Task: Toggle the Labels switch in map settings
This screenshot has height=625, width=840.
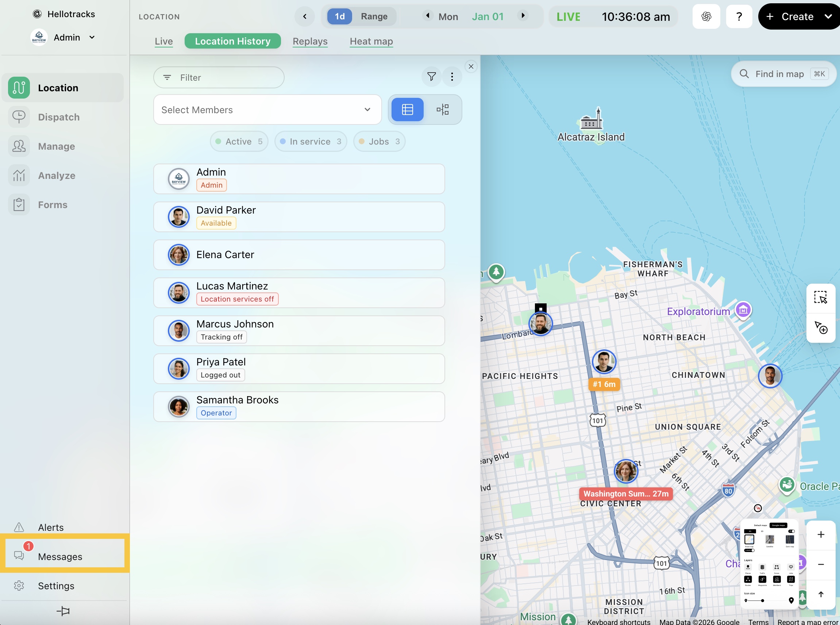Action: 749,551
